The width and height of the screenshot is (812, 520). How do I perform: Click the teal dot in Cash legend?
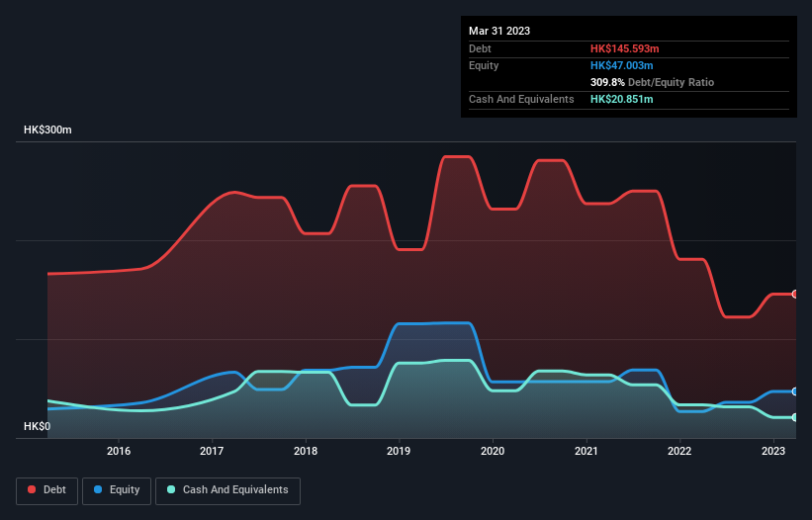click(171, 489)
